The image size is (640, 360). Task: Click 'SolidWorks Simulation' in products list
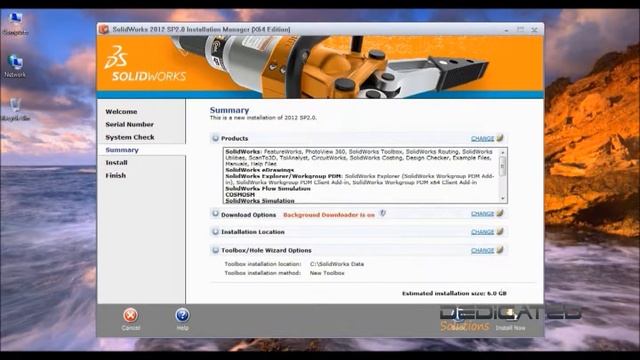[x=260, y=200]
